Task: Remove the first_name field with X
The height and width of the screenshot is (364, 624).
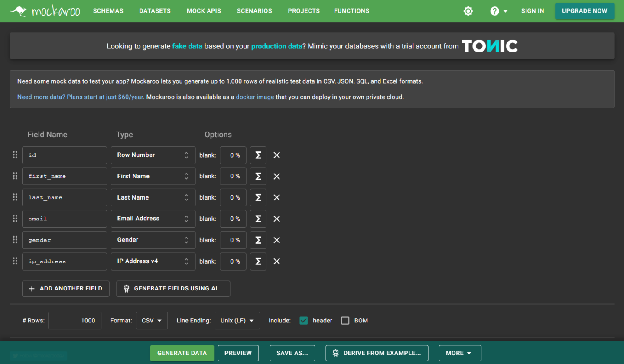Action: pyautogui.click(x=277, y=176)
